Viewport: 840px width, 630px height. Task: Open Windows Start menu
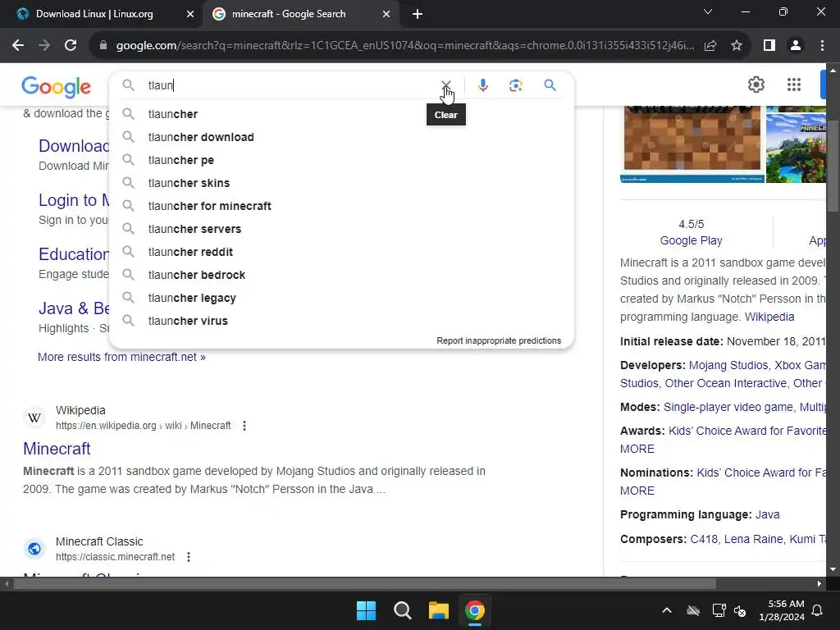[x=366, y=610]
